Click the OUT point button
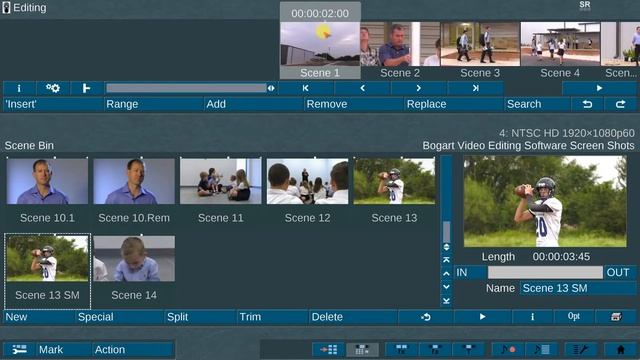The height and width of the screenshot is (360, 640). [620, 272]
